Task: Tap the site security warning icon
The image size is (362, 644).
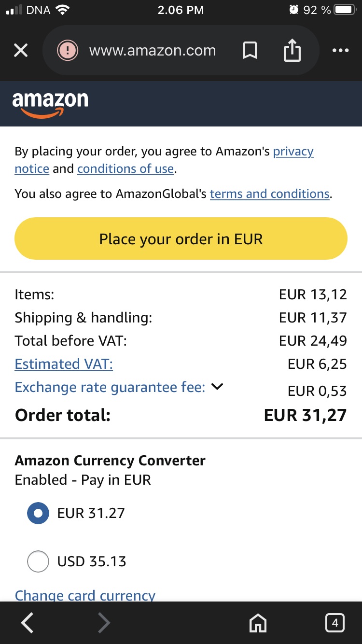Action: point(68,50)
